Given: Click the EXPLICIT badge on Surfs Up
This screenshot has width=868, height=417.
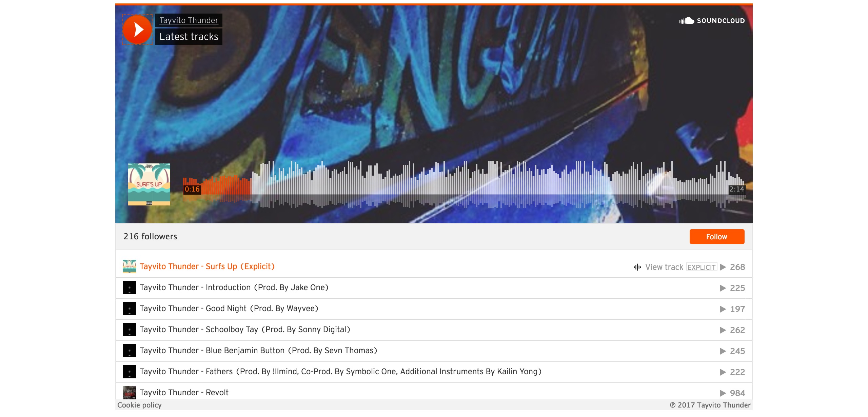Looking at the screenshot, I should coord(702,267).
